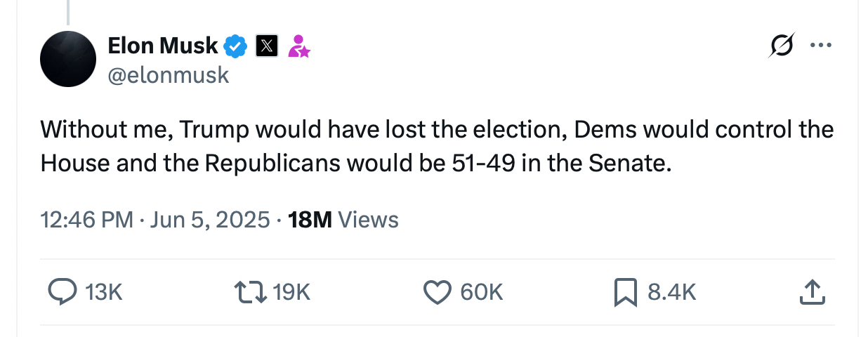Viewport: 868px width, 337px height.
Task: Like the post with the heart icon
Action: click(x=438, y=291)
